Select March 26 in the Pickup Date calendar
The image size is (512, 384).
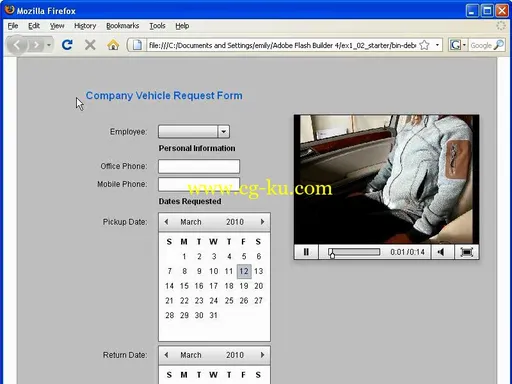point(244,301)
